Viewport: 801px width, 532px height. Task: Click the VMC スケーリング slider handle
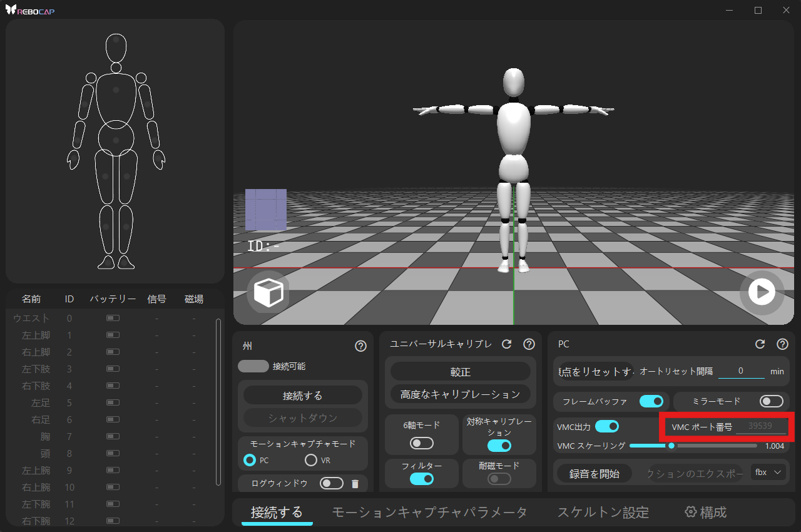(x=671, y=446)
